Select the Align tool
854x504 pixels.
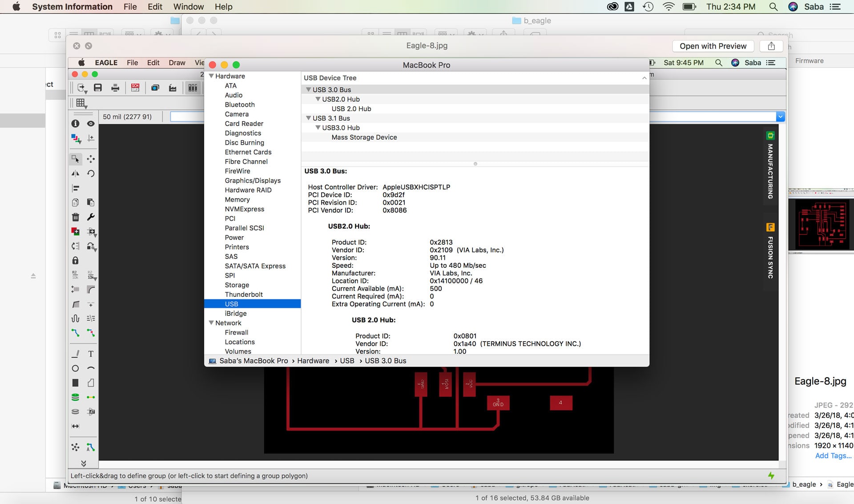76,188
